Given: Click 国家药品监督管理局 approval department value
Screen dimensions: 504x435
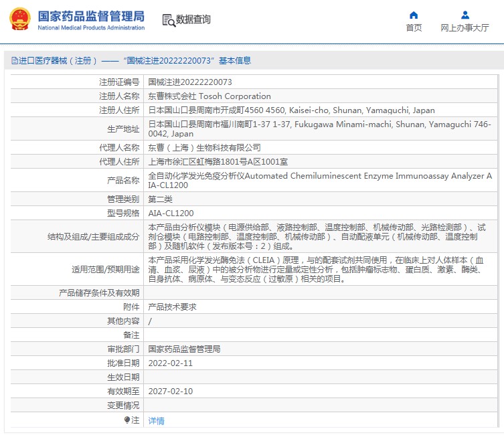Looking at the screenshot, I should click(x=184, y=349).
